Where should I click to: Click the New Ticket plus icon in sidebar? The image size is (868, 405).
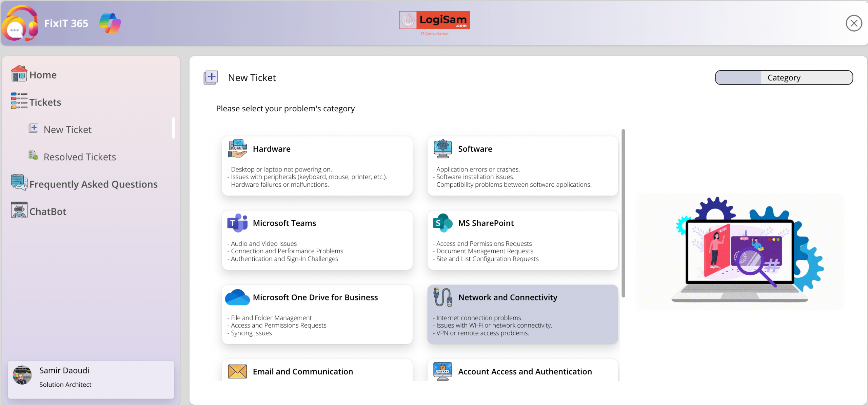point(33,128)
